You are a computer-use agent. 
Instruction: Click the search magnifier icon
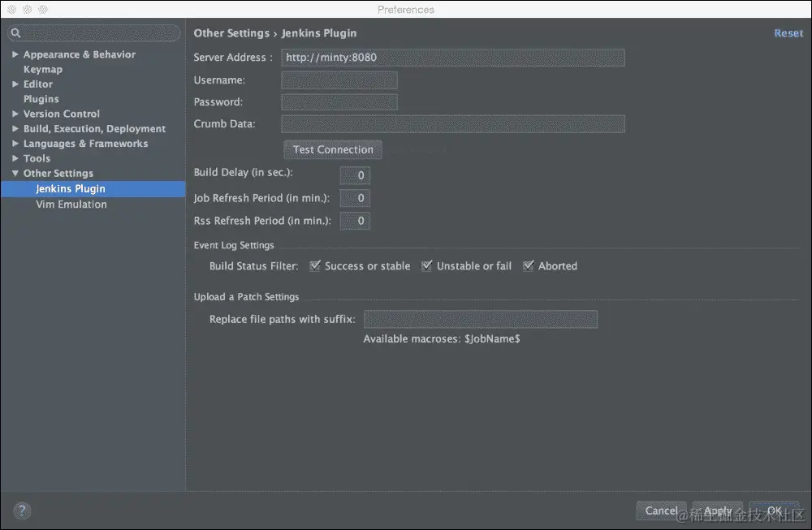point(15,33)
